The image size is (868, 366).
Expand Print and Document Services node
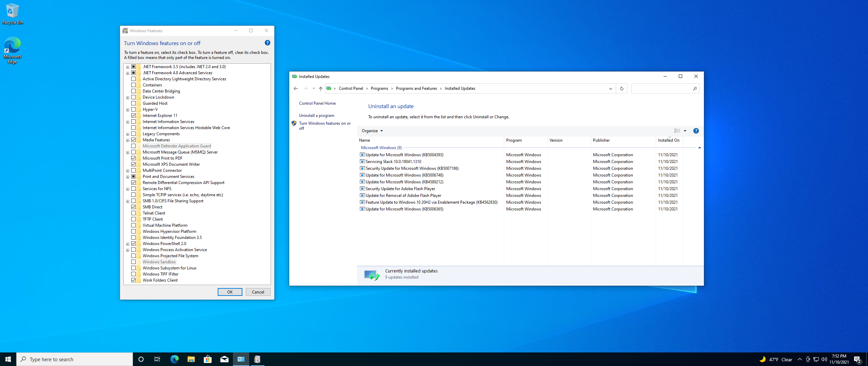coord(127,177)
